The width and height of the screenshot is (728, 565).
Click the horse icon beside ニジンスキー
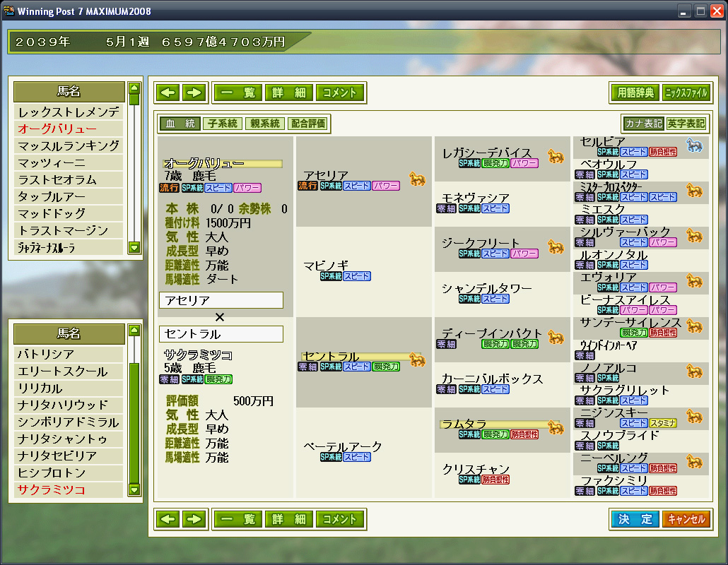pyautogui.click(x=695, y=416)
